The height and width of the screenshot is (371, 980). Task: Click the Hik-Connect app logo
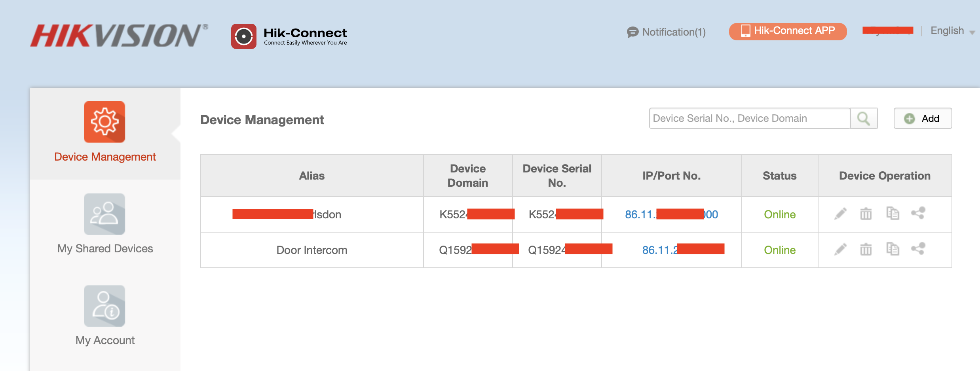244,36
